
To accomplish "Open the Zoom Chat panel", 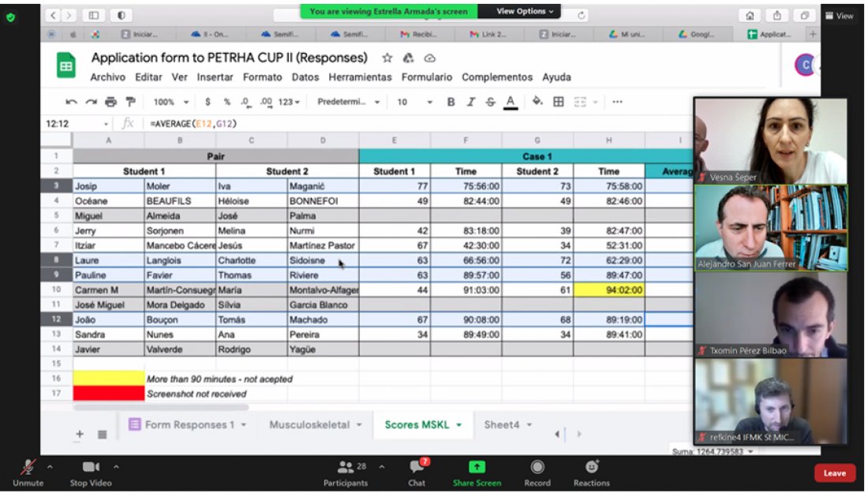I will 417,471.
